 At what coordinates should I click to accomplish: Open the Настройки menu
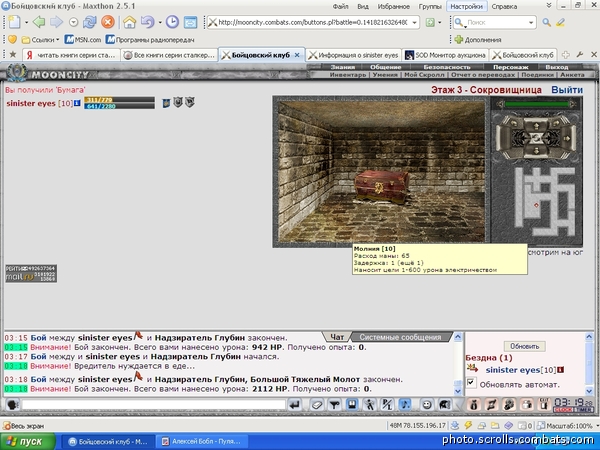[466, 6]
